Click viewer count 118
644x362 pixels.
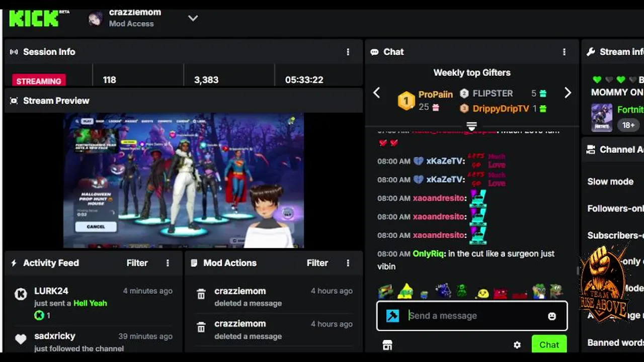109,80
